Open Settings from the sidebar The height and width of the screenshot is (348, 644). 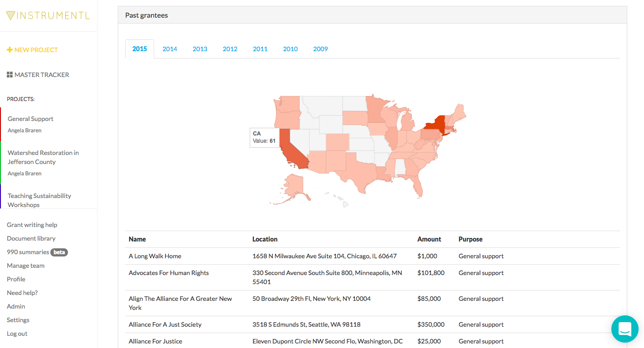pyautogui.click(x=18, y=320)
